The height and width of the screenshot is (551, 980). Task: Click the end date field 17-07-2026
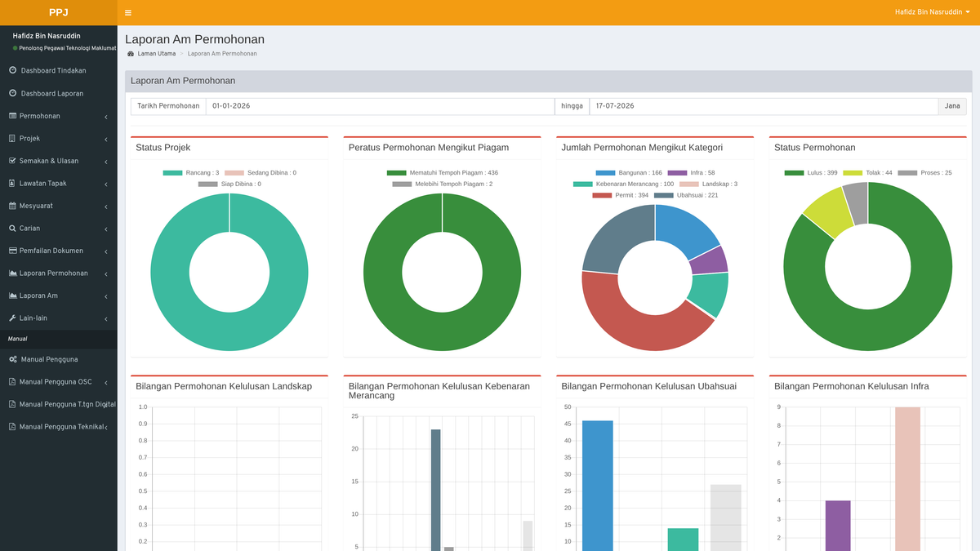[x=764, y=106]
